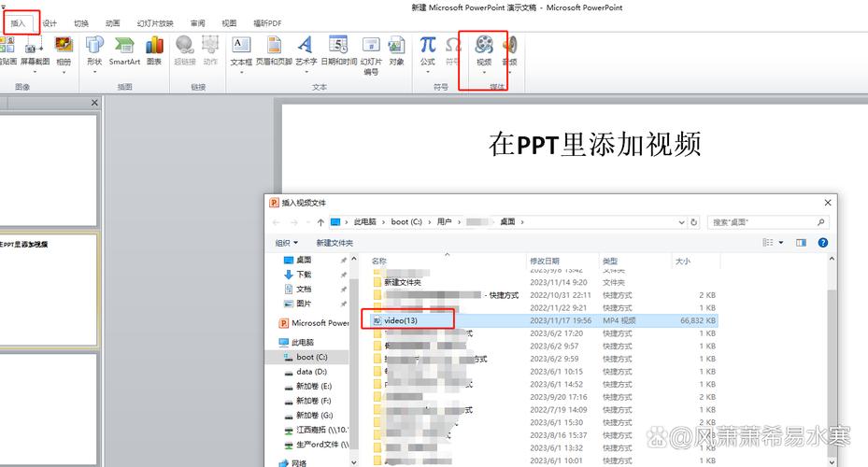Close the slide thumbnail pane
The image size is (868, 467).
click(x=94, y=103)
